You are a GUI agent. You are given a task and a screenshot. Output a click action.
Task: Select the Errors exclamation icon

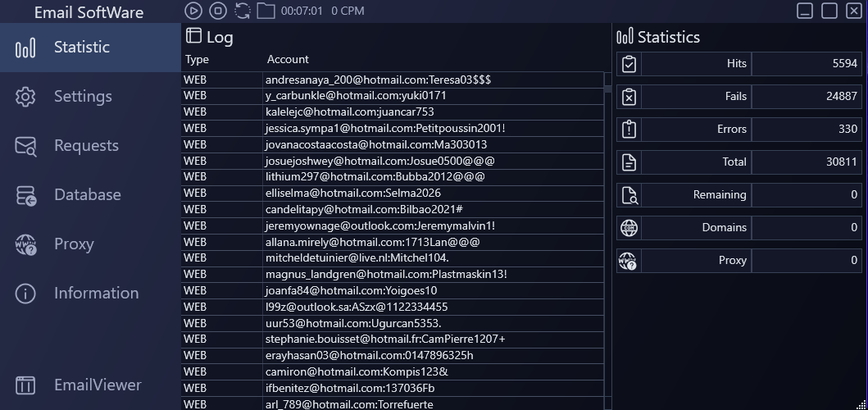(629, 130)
